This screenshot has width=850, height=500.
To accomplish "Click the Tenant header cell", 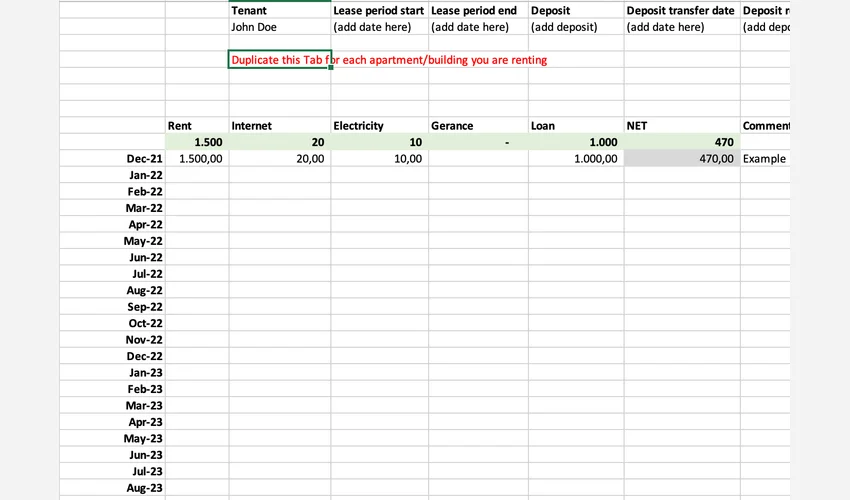I will click(x=279, y=10).
